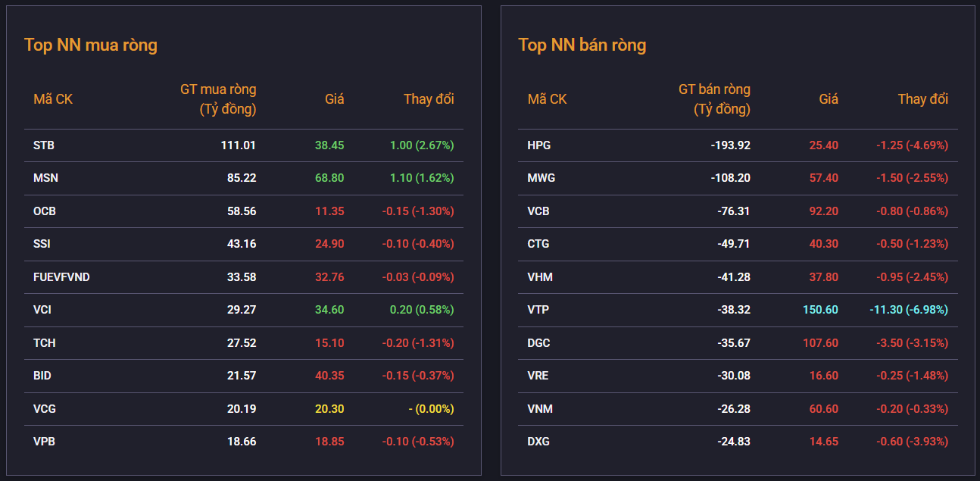The height and width of the screenshot is (481, 980).
Task: Select the MWG stock code
Action: coord(541,178)
